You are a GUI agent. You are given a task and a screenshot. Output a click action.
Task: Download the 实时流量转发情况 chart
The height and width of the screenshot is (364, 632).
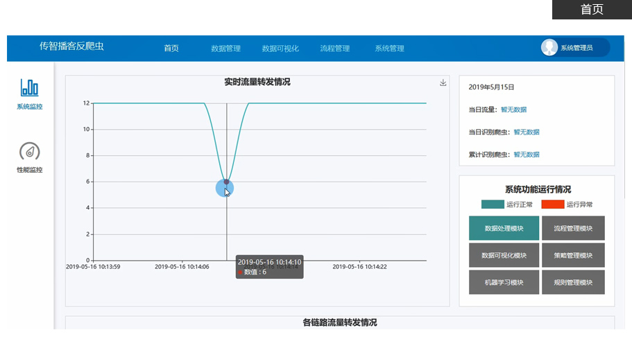pos(443,83)
